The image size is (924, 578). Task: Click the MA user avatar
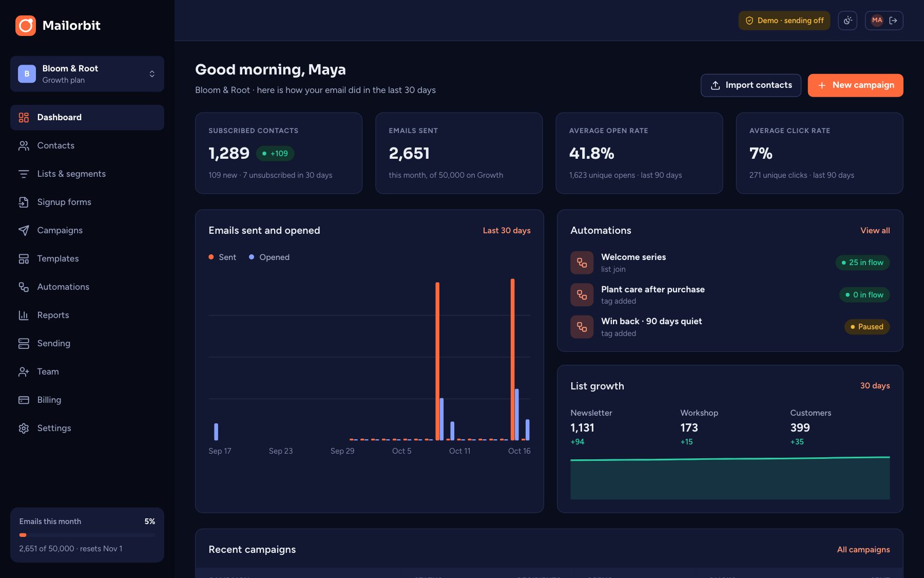[877, 21]
